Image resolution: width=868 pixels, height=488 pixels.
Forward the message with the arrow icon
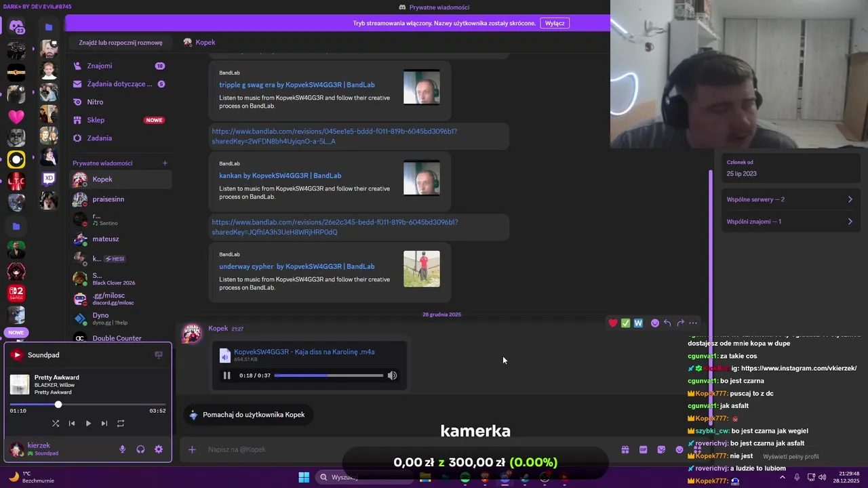pyautogui.click(x=680, y=323)
